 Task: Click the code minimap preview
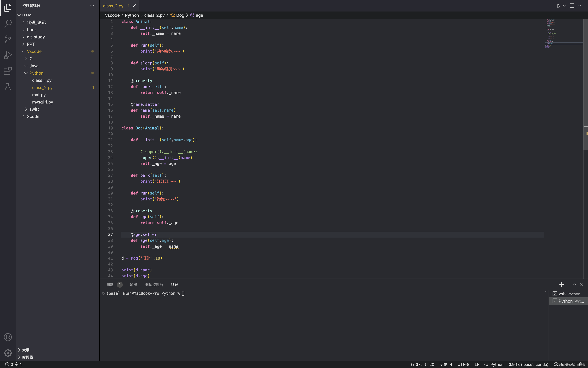click(x=564, y=33)
